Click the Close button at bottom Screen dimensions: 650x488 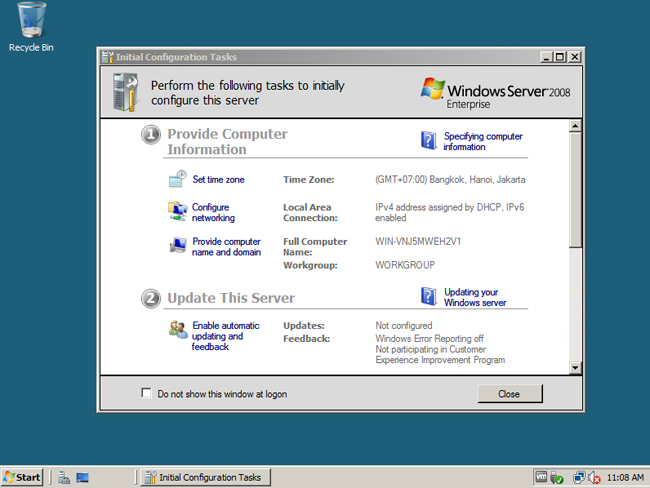[510, 393]
